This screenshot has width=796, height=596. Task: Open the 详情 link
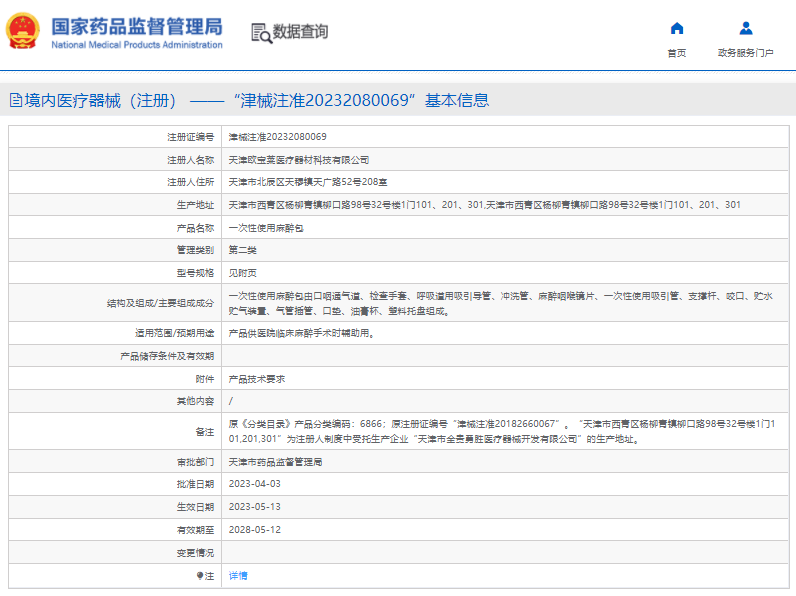tap(238, 576)
